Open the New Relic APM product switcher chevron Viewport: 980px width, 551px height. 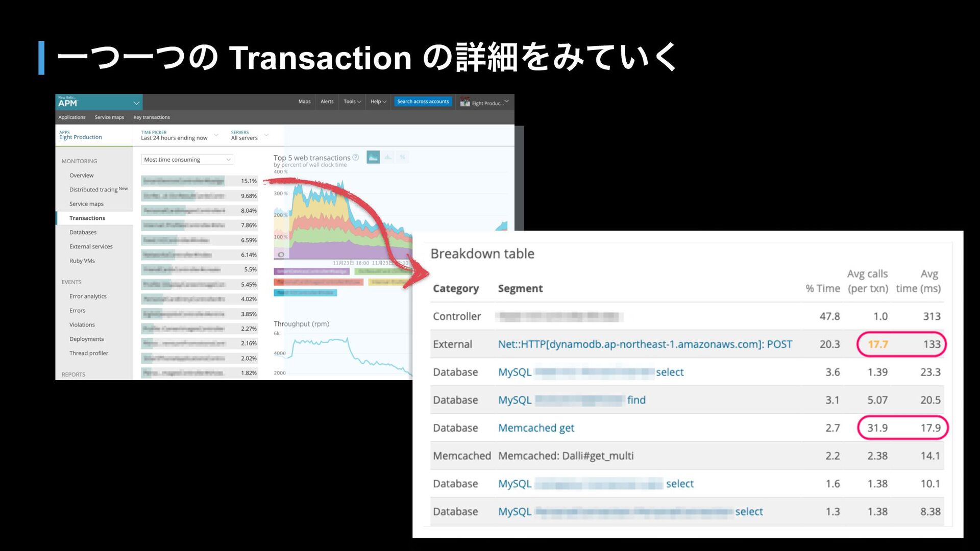136,103
